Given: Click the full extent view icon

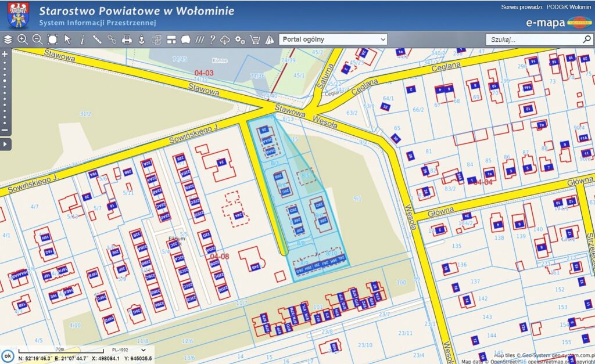Looking at the screenshot, I should pos(52,39).
